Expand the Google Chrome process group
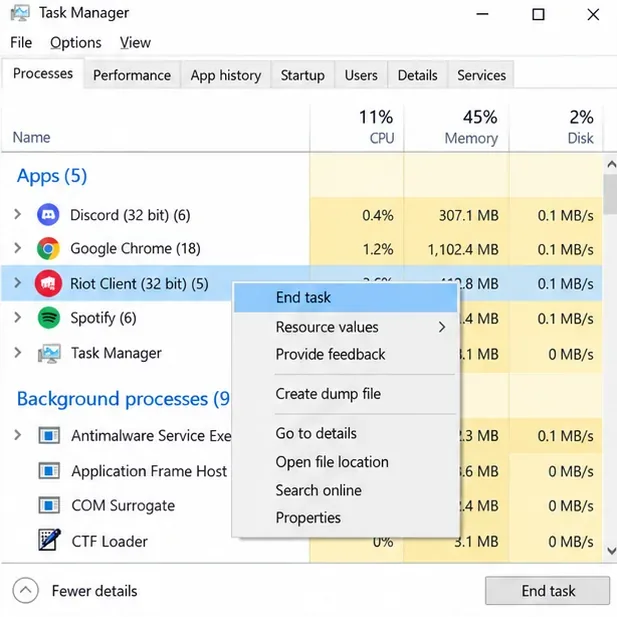Viewport: 617px width, 617px height. click(x=17, y=248)
